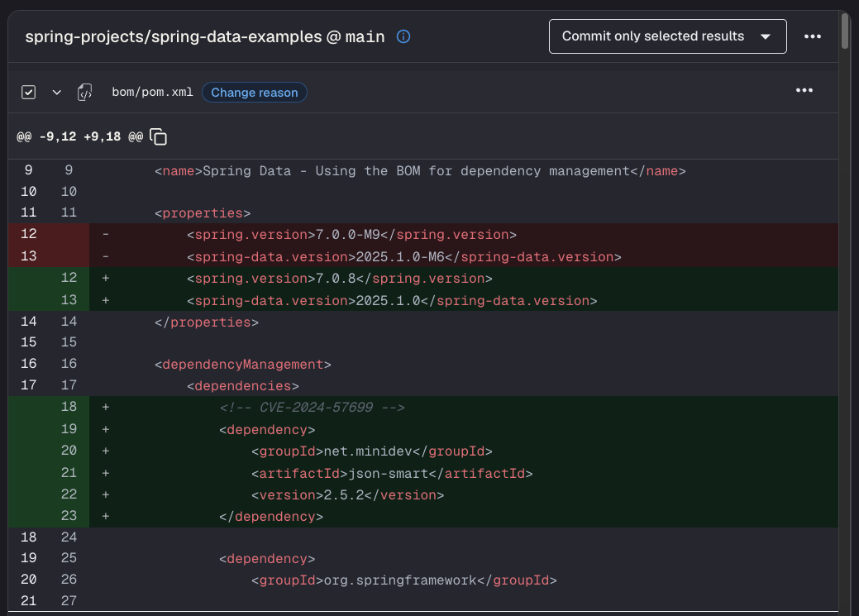Click the org.springframework groupId line
The image size is (859, 616).
423,580
